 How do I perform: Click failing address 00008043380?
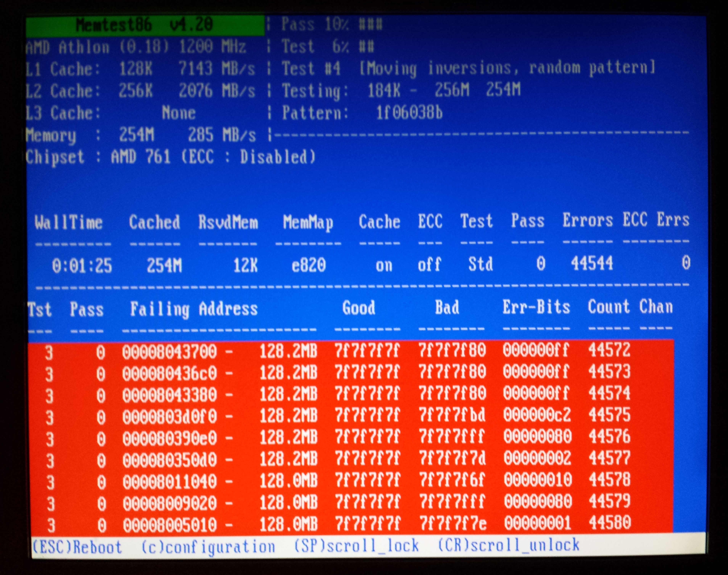pos(169,395)
